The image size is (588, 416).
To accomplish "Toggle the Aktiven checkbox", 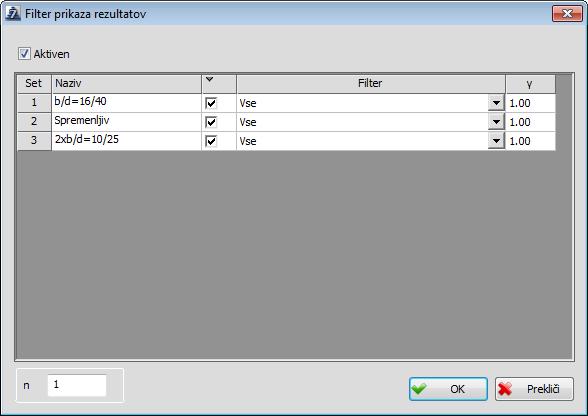I will click(24, 54).
